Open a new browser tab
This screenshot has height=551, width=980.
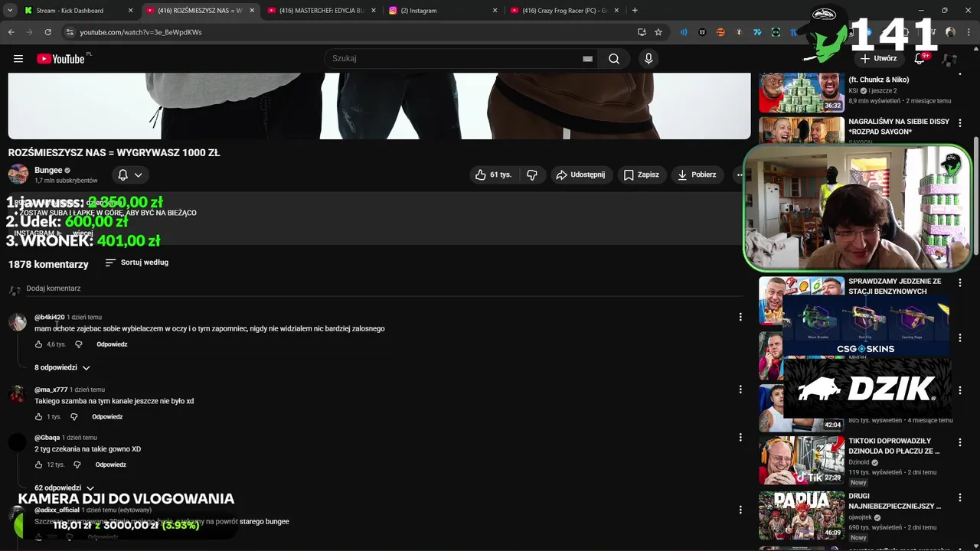click(635, 11)
